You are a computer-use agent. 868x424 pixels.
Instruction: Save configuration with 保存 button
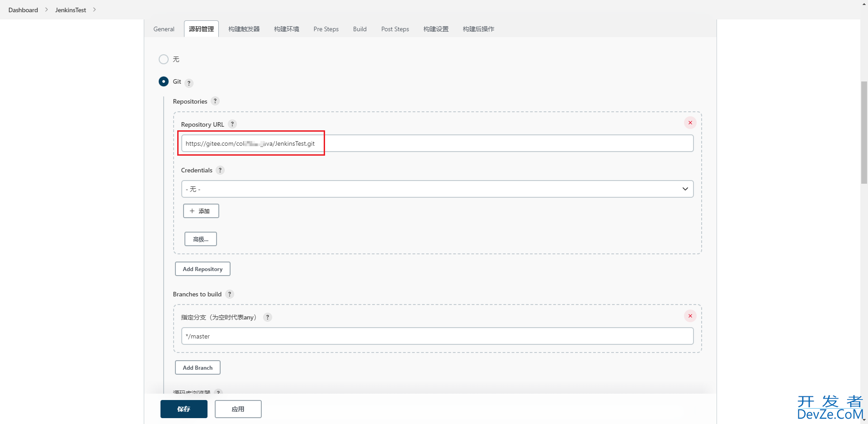pos(184,409)
